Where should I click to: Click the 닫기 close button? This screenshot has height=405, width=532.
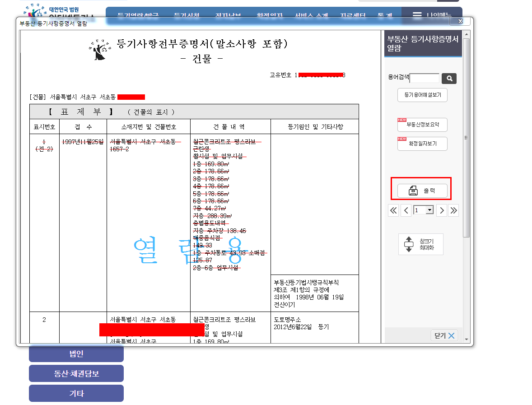click(444, 335)
